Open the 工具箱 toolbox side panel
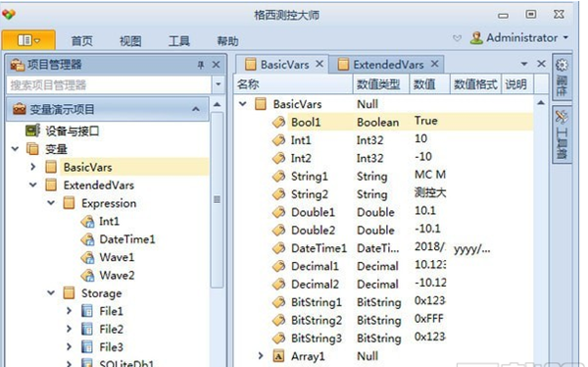 [x=562, y=134]
